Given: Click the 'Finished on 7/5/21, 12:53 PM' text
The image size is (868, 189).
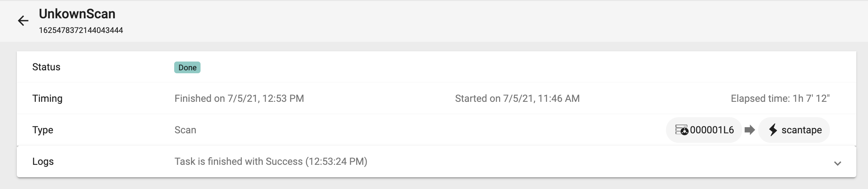Looking at the screenshot, I should 239,99.
